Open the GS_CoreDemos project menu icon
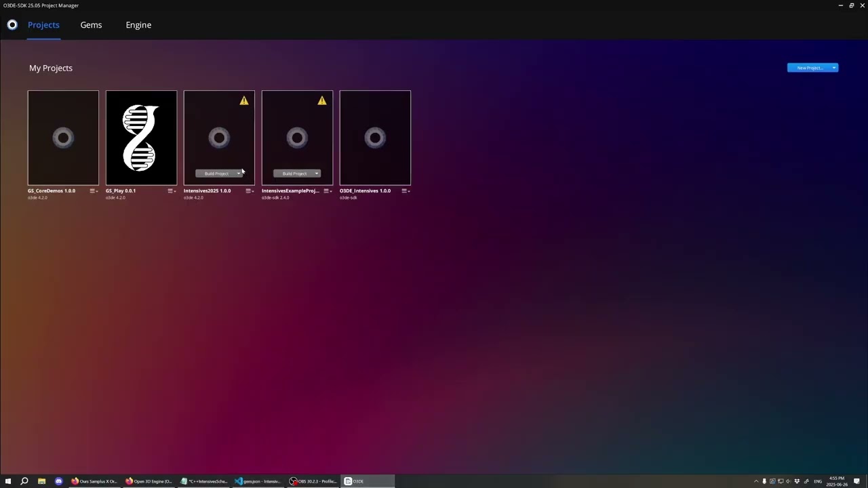The height and width of the screenshot is (488, 868). [94, 191]
